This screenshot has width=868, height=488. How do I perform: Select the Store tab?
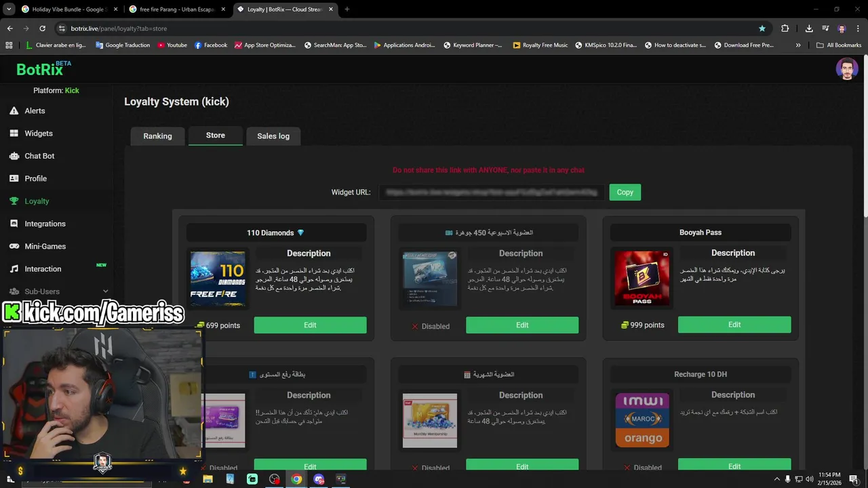pos(216,136)
